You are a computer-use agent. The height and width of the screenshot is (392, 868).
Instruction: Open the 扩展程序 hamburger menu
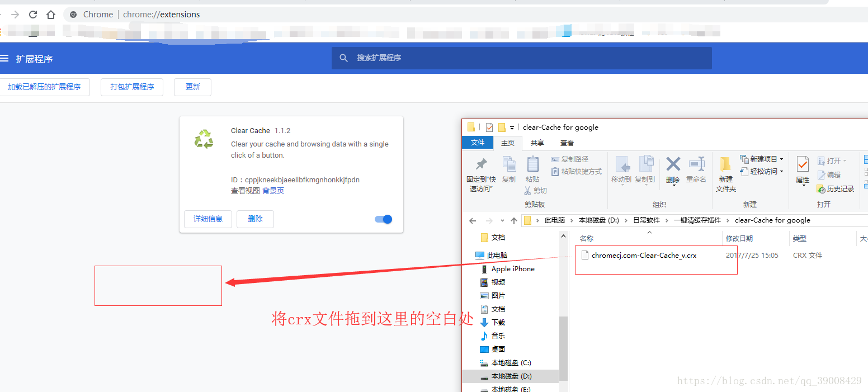pos(4,59)
